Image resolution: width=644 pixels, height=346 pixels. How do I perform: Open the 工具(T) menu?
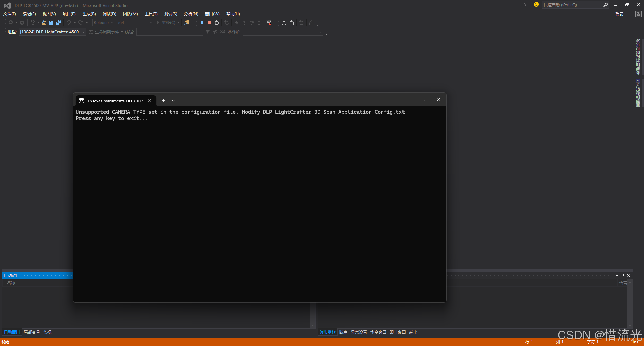tap(151, 14)
